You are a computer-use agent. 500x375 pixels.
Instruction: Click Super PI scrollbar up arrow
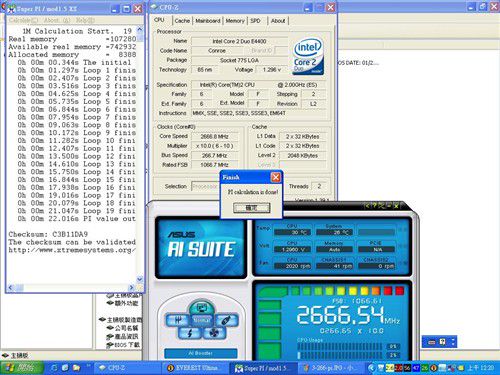[x=140, y=30]
